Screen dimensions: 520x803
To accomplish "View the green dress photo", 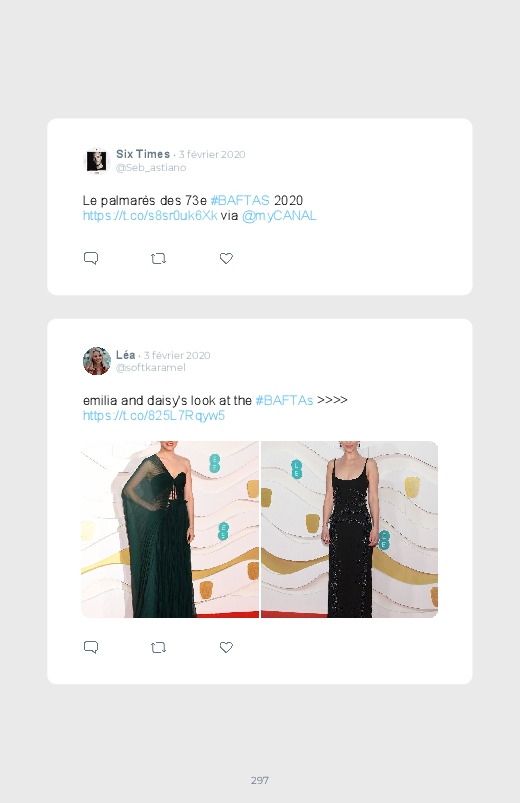I will [170, 530].
